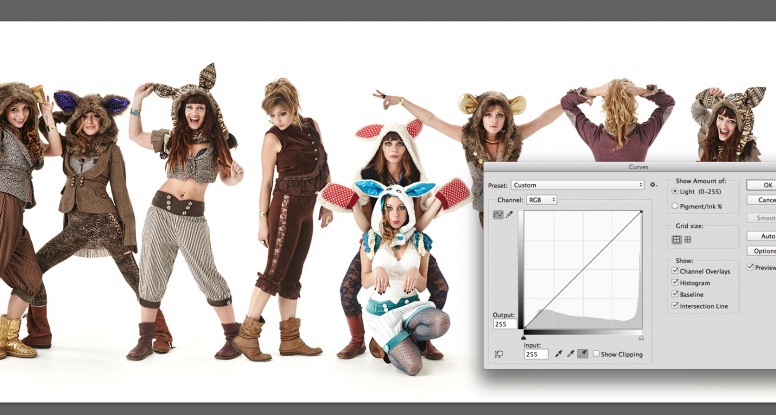Open the Preset Custom dropdown
776x415 pixels.
coord(578,185)
